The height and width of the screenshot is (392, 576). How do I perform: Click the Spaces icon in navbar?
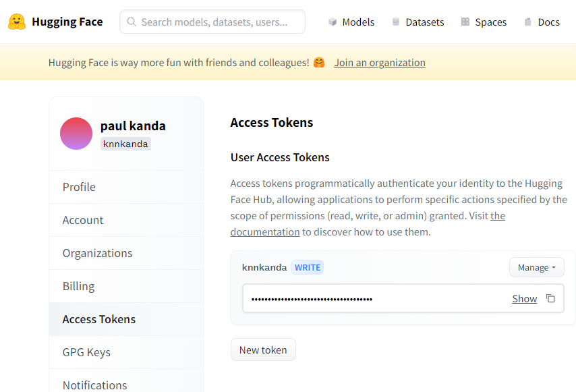pyautogui.click(x=465, y=22)
